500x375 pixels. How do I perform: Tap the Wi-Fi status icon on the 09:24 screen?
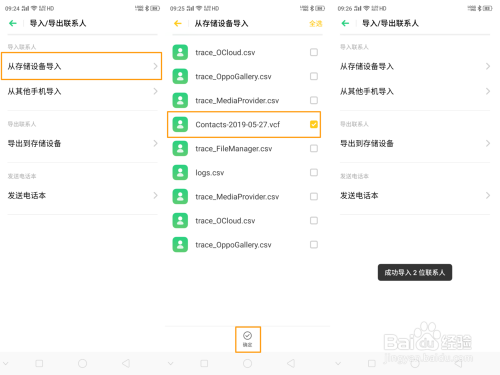coord(34,8)
